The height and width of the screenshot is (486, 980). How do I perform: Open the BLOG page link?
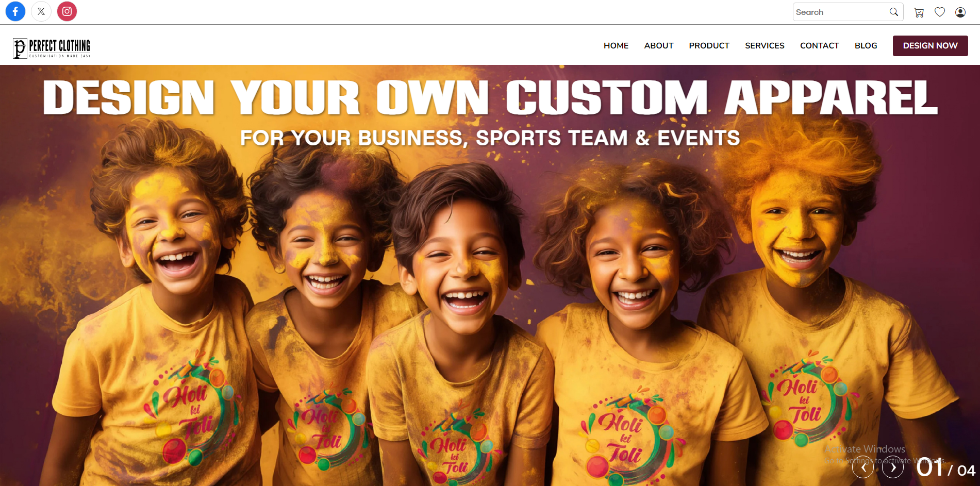click(866, 46)
